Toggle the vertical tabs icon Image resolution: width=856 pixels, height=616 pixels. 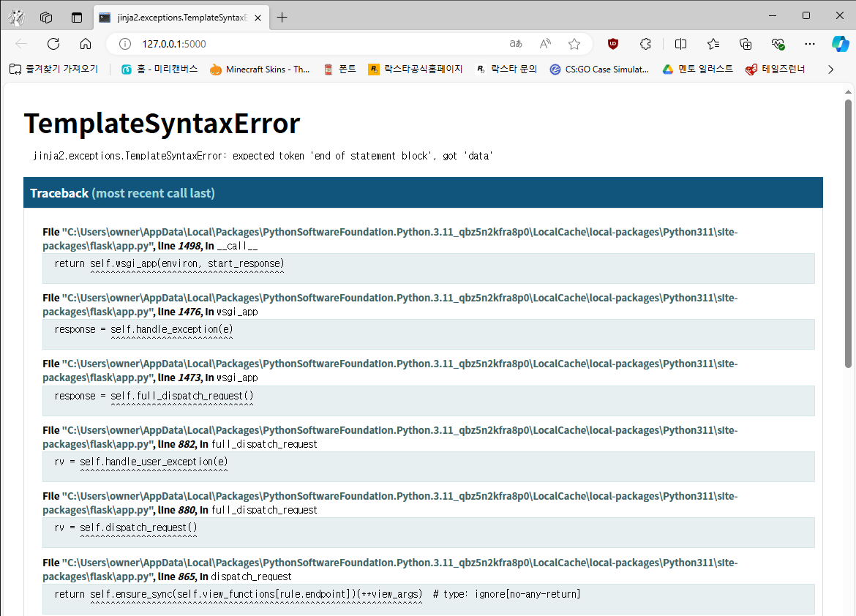(77, 18)
